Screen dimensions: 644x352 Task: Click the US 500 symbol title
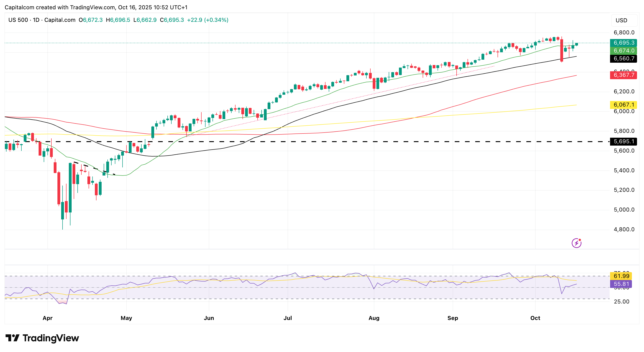pyautogui.click(x=18, y=20)
